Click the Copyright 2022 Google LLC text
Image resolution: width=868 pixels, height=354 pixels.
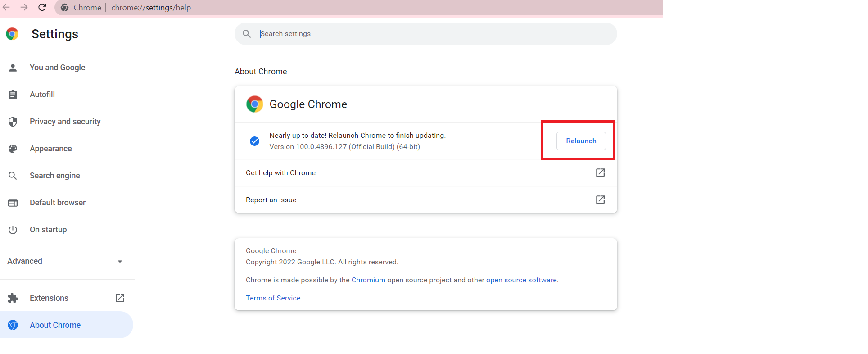[322, 262]
